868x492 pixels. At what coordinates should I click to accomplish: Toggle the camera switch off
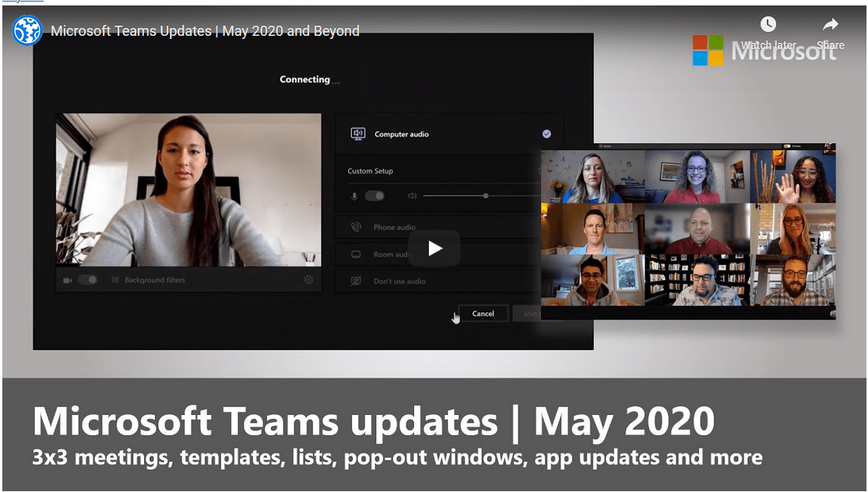click(87, 280)
